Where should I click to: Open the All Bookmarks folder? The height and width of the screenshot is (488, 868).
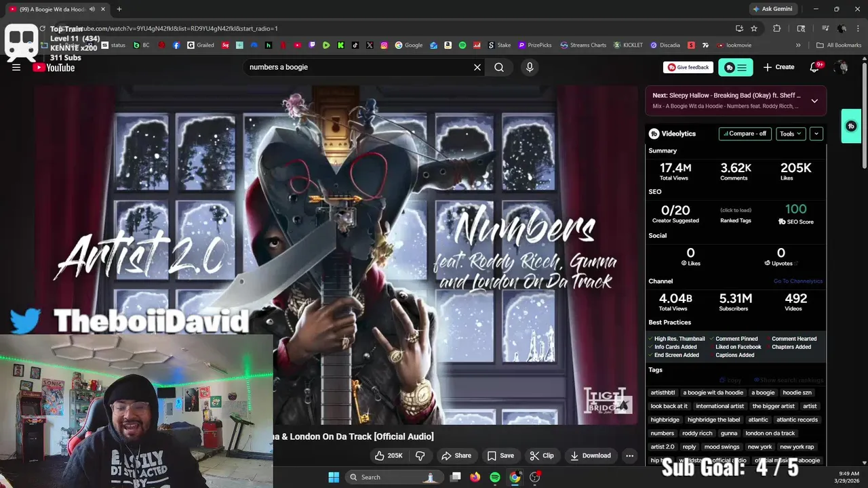(839, 45)
